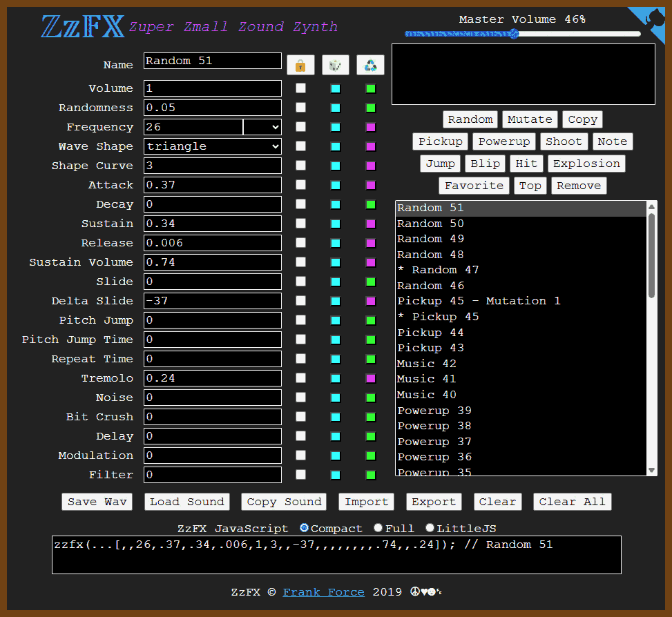Click the magenta square beside Tremolo

coord(371,378)
